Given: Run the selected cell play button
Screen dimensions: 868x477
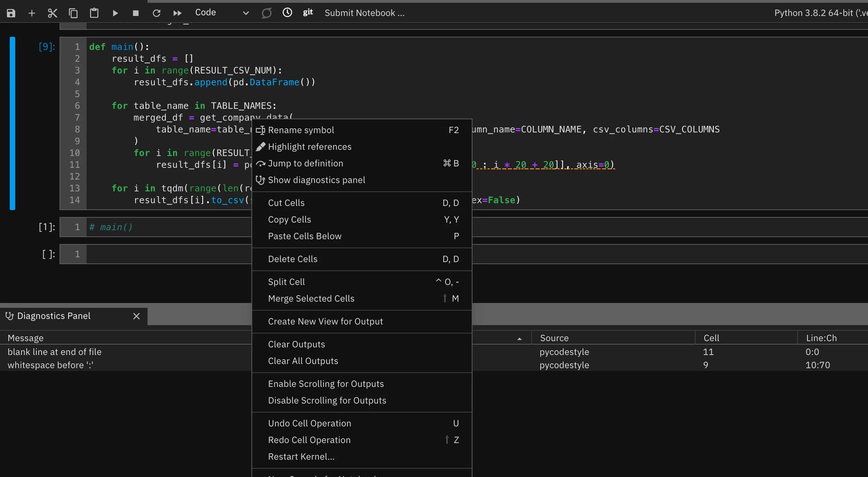Looking at the screenshot, I should coord(115,13).
